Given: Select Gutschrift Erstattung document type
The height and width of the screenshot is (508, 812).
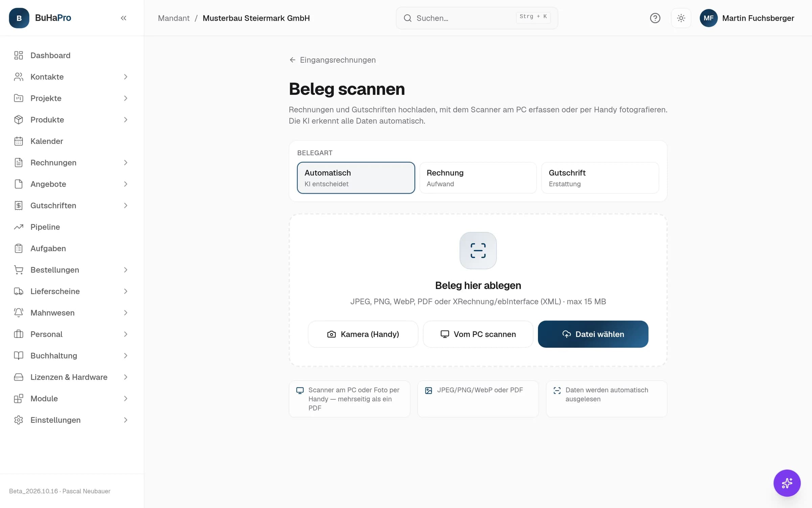Looking at the screenshot, I should [600, 178].
